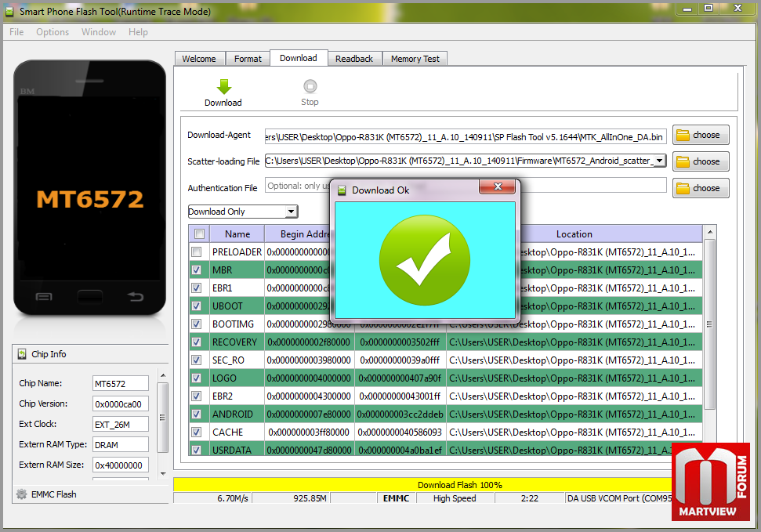Enable the PRELOADER checkbox
Image resolution: width=761 pixels, height=532 pixels.
[x=196, y=252]
